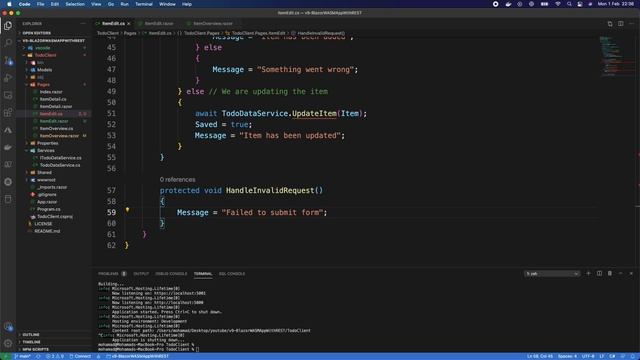Click notifications bell in status bar
The width and height of the screenshot is (640, 360).
(633, 356)
